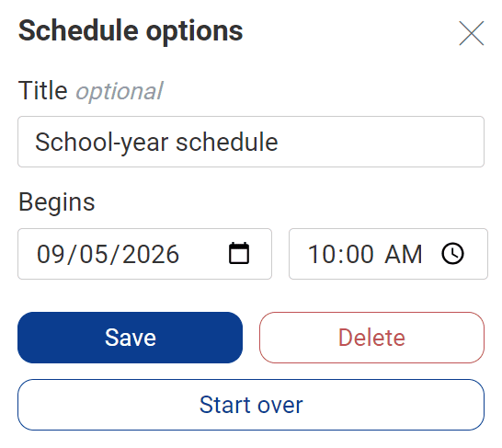Click the Begins label

point(57,202)
